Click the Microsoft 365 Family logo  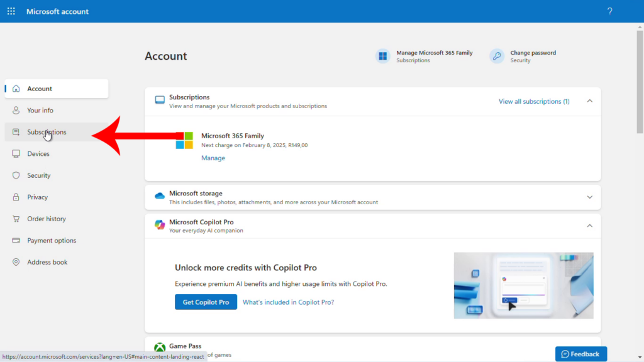pyautogui.click(x=184, y=140)
